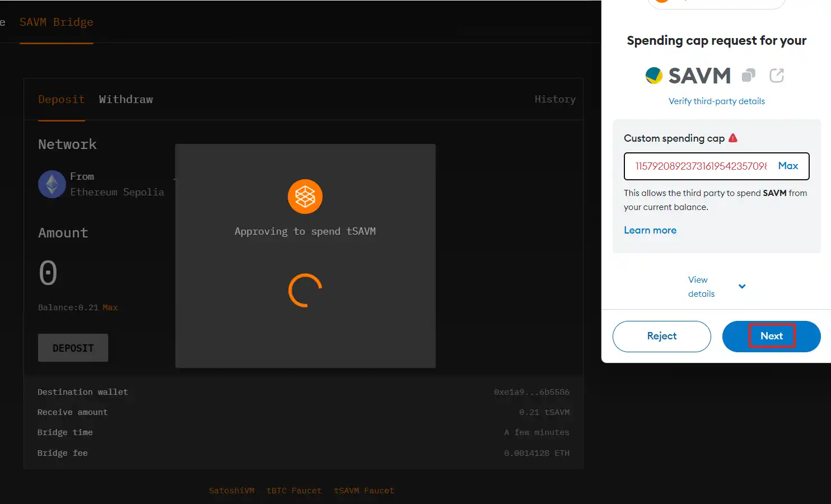Open SAVM token in block explorer
The image size is (831, 504).
tap(777, 76)
